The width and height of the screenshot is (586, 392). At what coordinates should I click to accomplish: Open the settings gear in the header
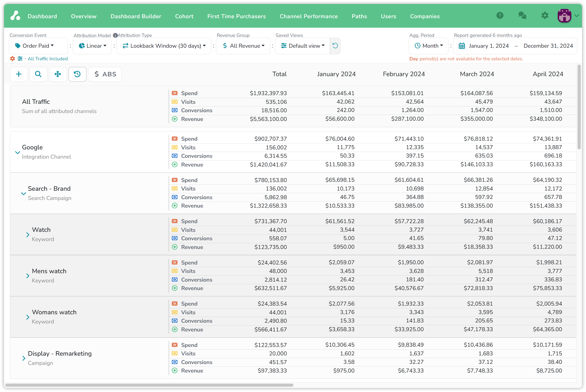point(545,16)
